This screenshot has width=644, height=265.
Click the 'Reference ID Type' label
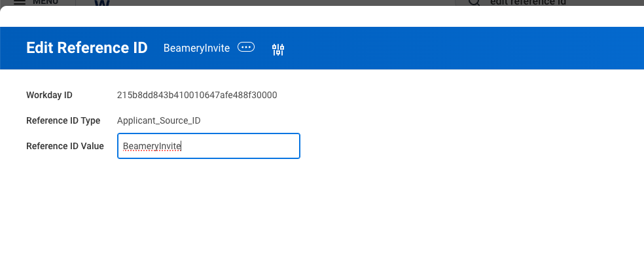coord(63,120)
